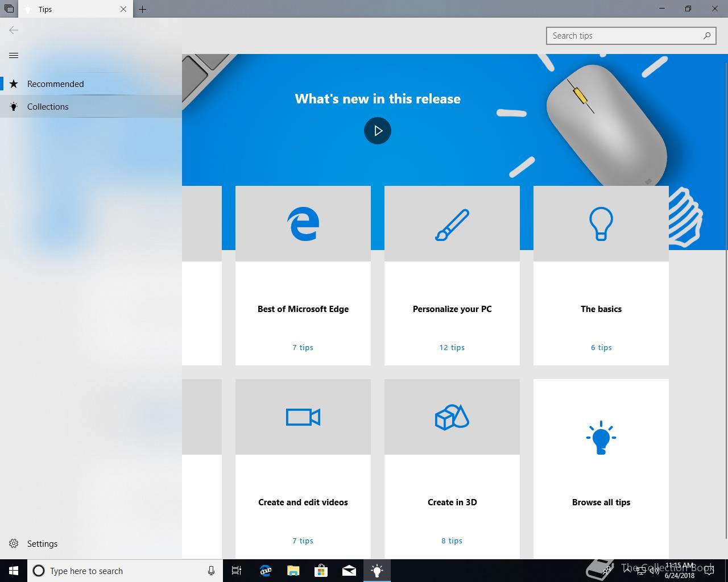Click the system tray volume icon
This screenshot has height=582, width=728.
point(655,571)
